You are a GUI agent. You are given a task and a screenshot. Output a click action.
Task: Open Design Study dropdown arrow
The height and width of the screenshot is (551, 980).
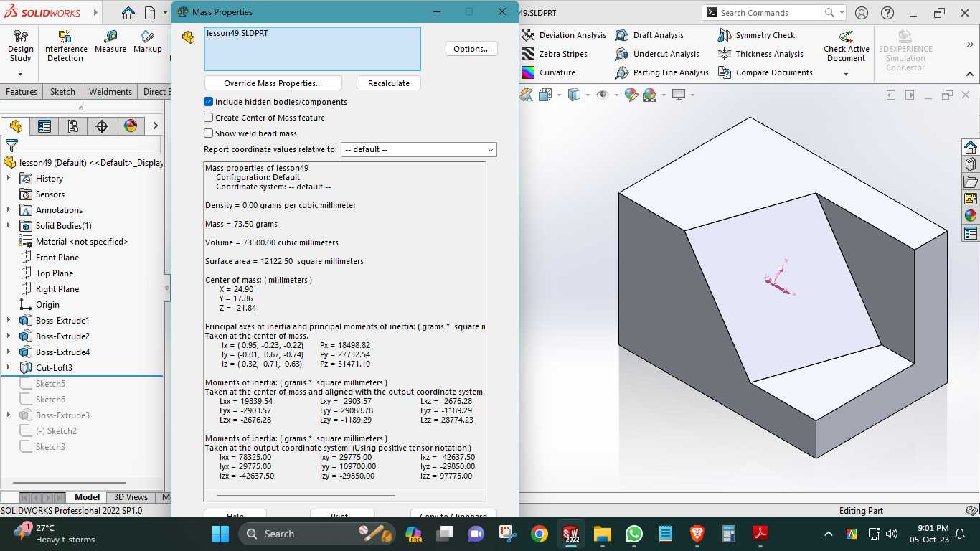(20, 74)
